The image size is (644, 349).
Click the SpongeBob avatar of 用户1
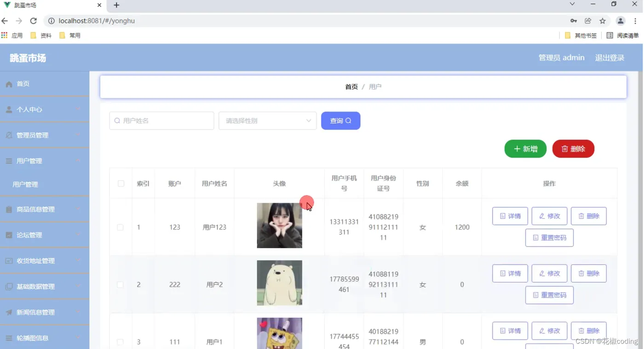(280, 333)
